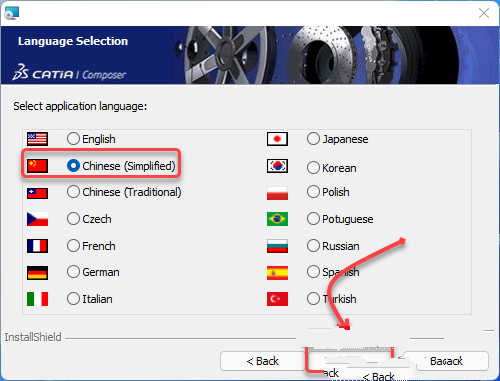Image resolution: width=500 pixels, height=381 pixels.
Task: Click the CATIA Composer logo
Action: (x=69, y=72)
